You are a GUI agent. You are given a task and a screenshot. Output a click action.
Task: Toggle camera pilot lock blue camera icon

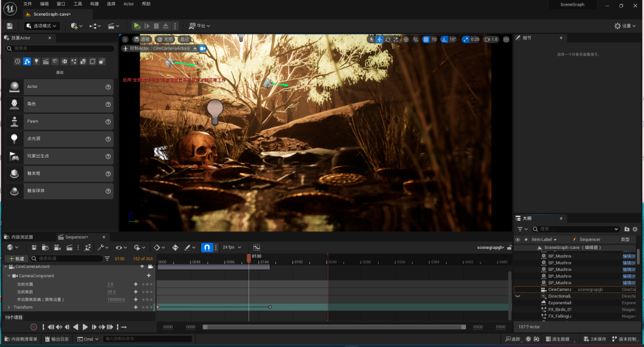tap(203, 48)
